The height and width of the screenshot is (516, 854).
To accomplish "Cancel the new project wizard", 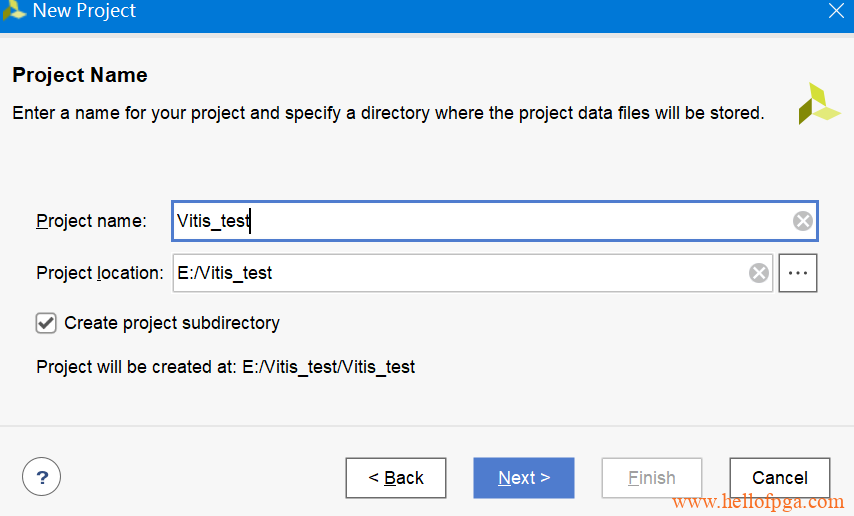I will (779, 478).
